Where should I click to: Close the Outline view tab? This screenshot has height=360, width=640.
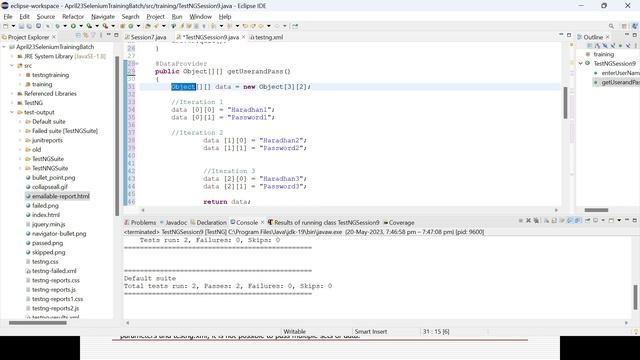click(x=607, y=37)
